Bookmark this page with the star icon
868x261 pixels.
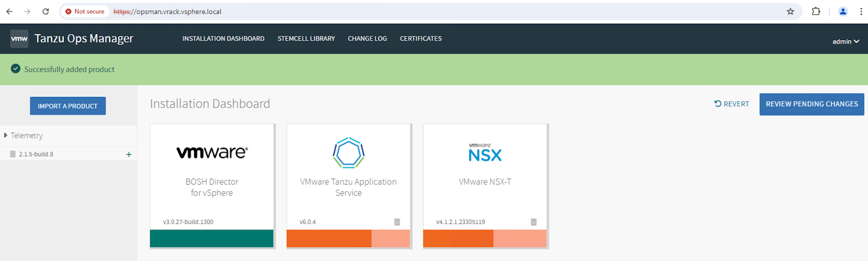(x=790, y=11)
